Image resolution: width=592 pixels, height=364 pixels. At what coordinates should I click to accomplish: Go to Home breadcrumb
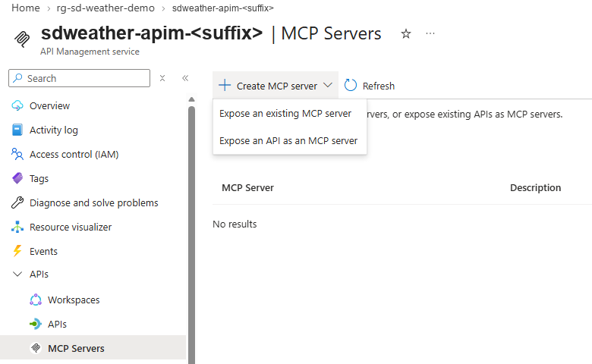tap(25, 8)
